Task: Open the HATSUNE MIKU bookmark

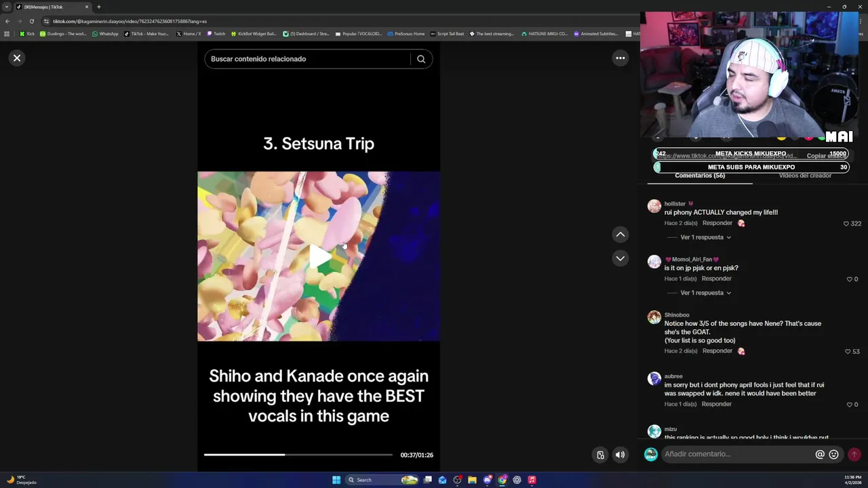Action: pos(545,33)
